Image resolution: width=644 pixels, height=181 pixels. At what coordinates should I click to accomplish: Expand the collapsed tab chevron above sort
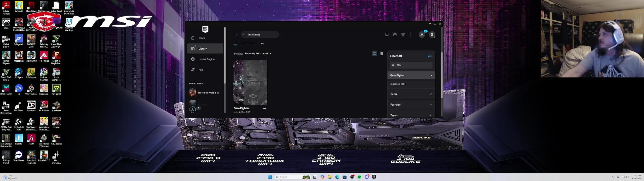point(262,43)
